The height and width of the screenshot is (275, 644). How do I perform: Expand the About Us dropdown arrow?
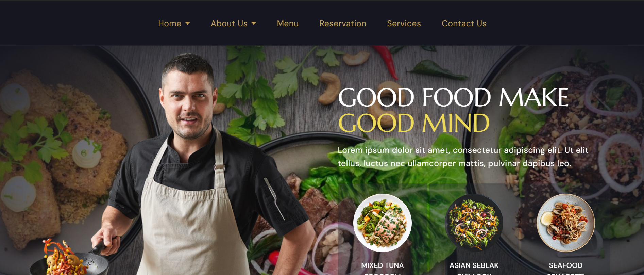pyautogui.click(x=254, y=23)
